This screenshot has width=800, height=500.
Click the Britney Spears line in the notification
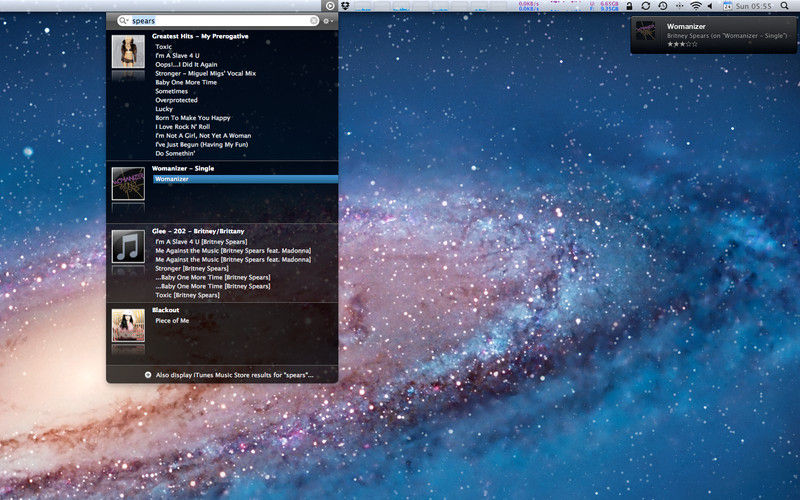pos(728,36)
